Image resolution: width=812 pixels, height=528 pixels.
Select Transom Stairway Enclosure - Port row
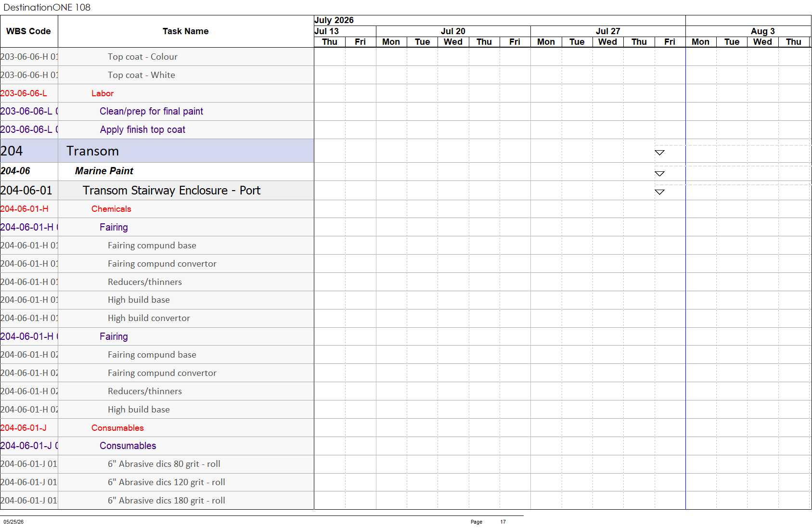pyautogui.click(x=157, y=190)
